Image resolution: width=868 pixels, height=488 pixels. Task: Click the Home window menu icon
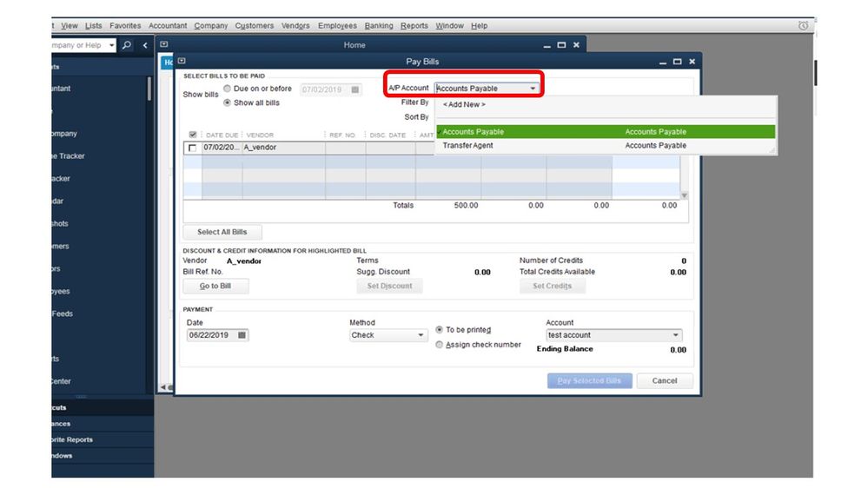pyautogui.click(x=164, y=44)
